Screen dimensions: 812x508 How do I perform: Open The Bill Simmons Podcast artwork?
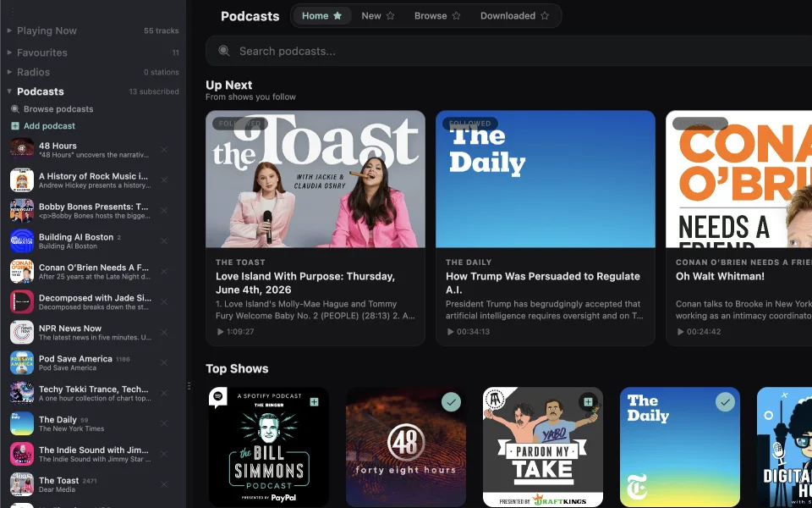coord(269,447)
